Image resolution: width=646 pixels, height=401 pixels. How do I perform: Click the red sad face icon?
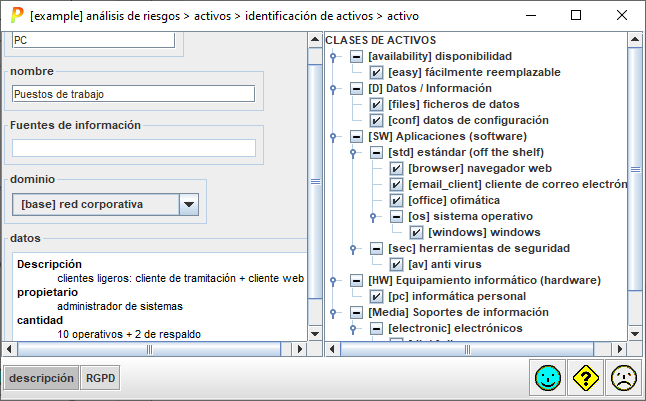click(x=624, y=377)
